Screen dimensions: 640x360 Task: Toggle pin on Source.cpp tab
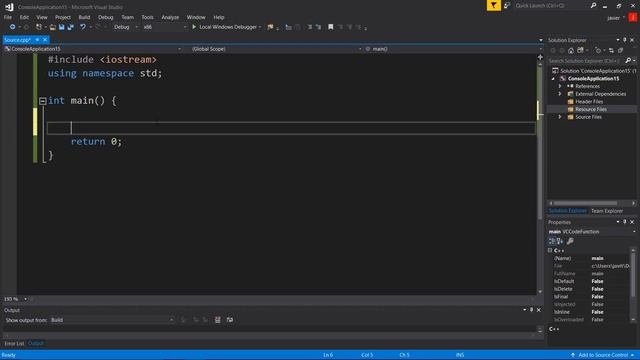point(37,40)
